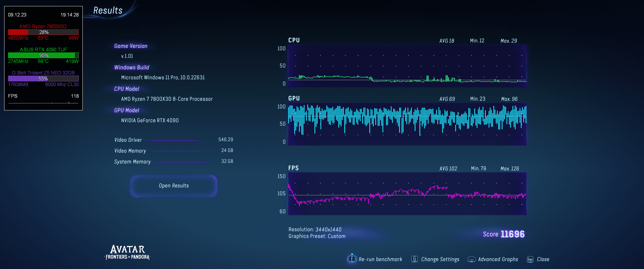Viewport: 644px width, 269px height.
Task: Click overlay G.Skill Trident Z5 NEO label
Action: click(x=43, y=73)
